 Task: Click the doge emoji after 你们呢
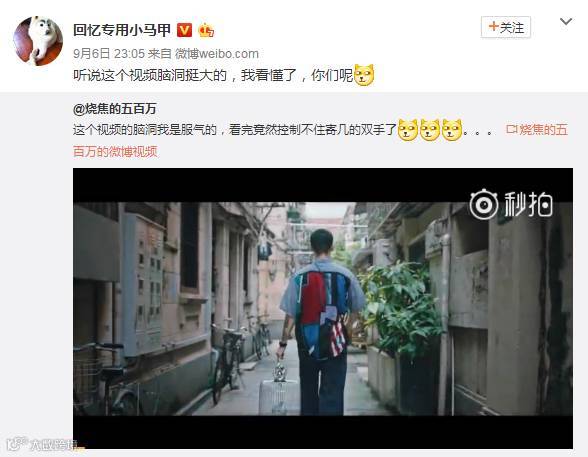[x=364, y=75]
